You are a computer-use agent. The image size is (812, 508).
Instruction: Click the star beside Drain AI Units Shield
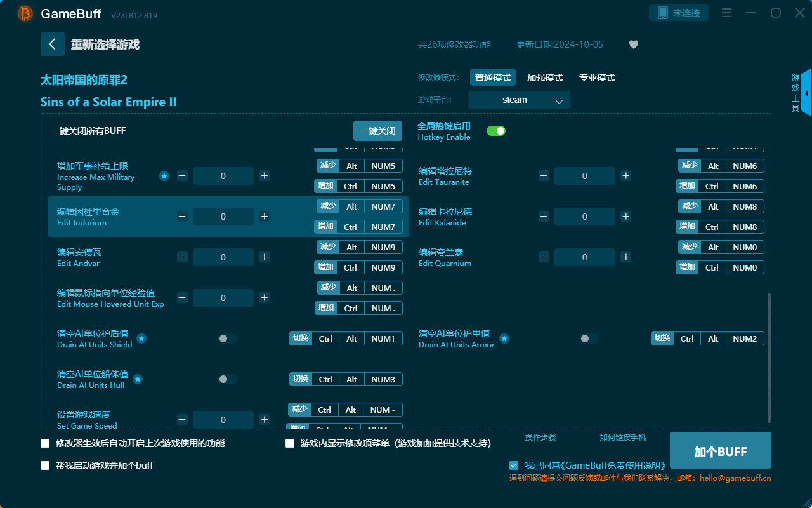141,339
